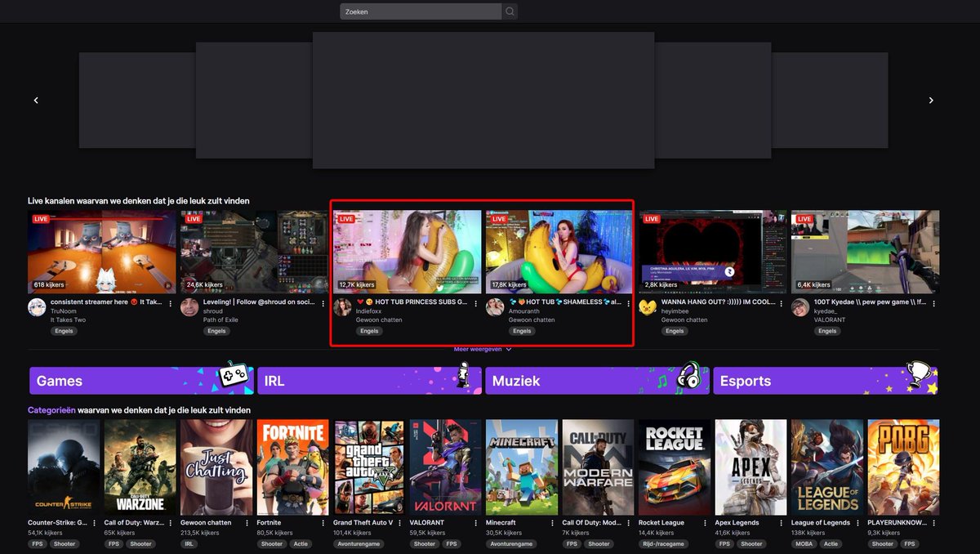Open options menu for shroud stream
This screenshot has width=980, height=554.
pos(323,303)
